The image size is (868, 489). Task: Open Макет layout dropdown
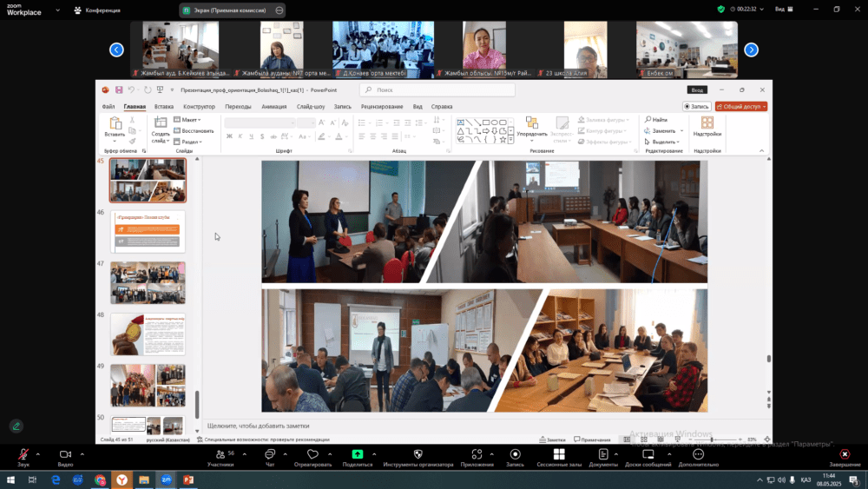(x=187, y=120)
